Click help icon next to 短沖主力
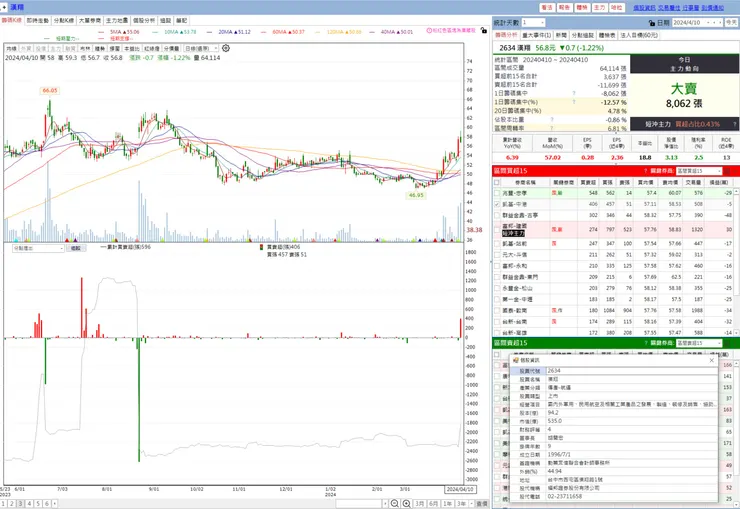Screen dimensions: 740x509 click(734, 125)
